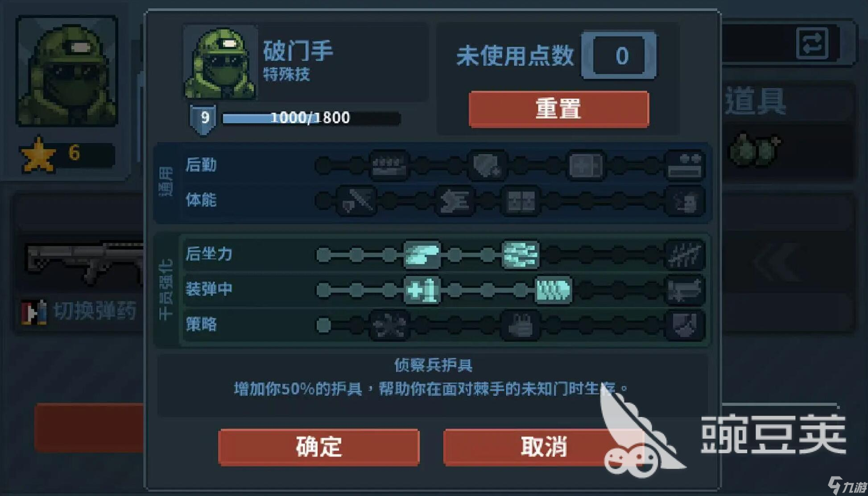Image resolution: width=868 pixels, height=496 pixels.
Task: Select the highlighted ammo skill in 装弹中 row
Action: point(553,290)
